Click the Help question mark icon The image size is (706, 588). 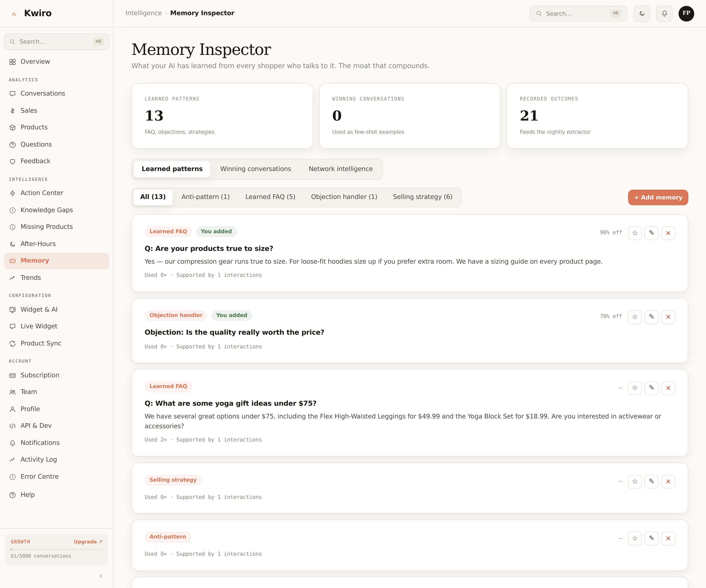[13, 495]
